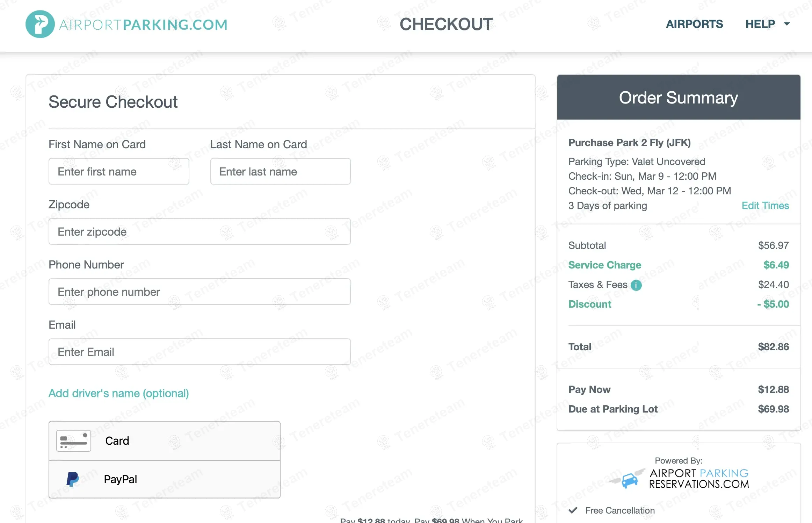Expand the HELP dropdown arrow

(787, 24)
